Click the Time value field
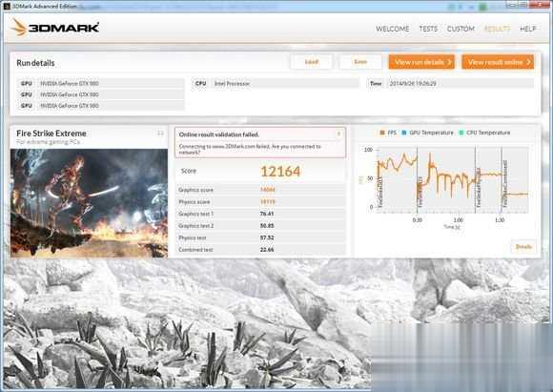This screenshot has width=553, height=392. [461, 84]
